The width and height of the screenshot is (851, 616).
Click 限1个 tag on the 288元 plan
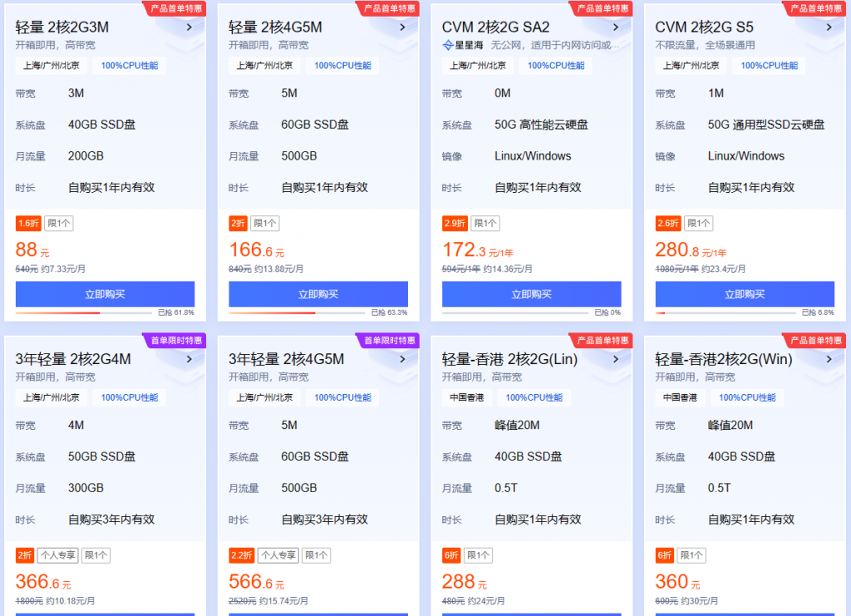pos(478,555)
